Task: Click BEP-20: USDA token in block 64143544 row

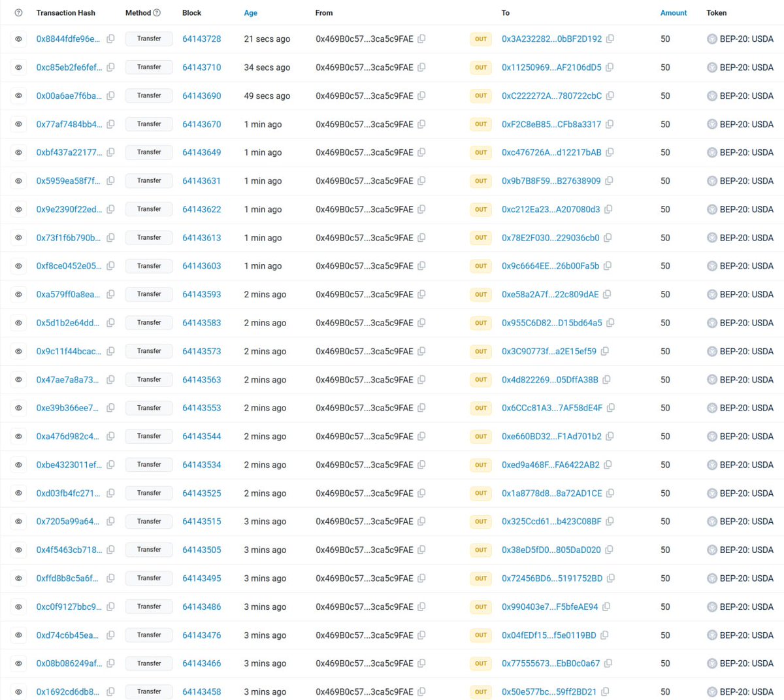Action: click(746, 436)
